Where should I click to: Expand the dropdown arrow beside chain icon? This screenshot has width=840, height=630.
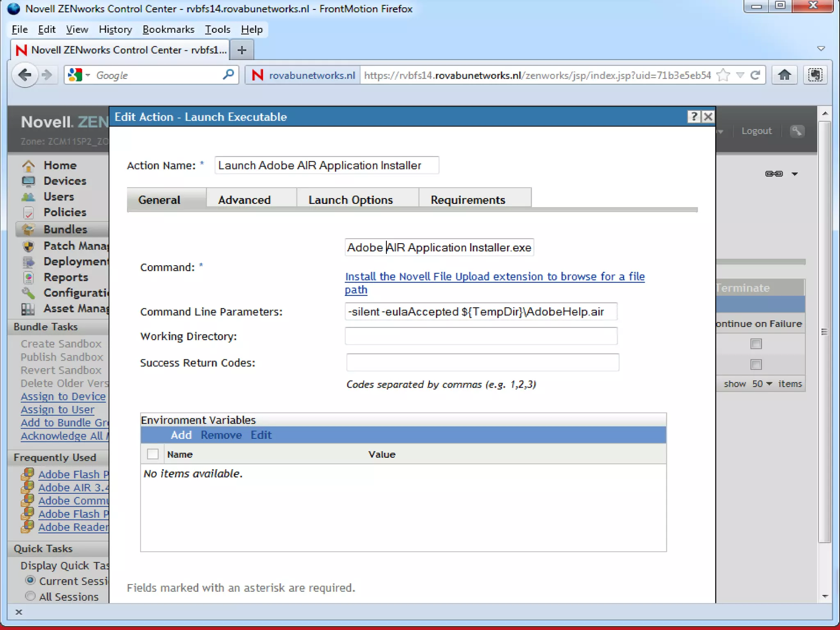coord(794,174)
